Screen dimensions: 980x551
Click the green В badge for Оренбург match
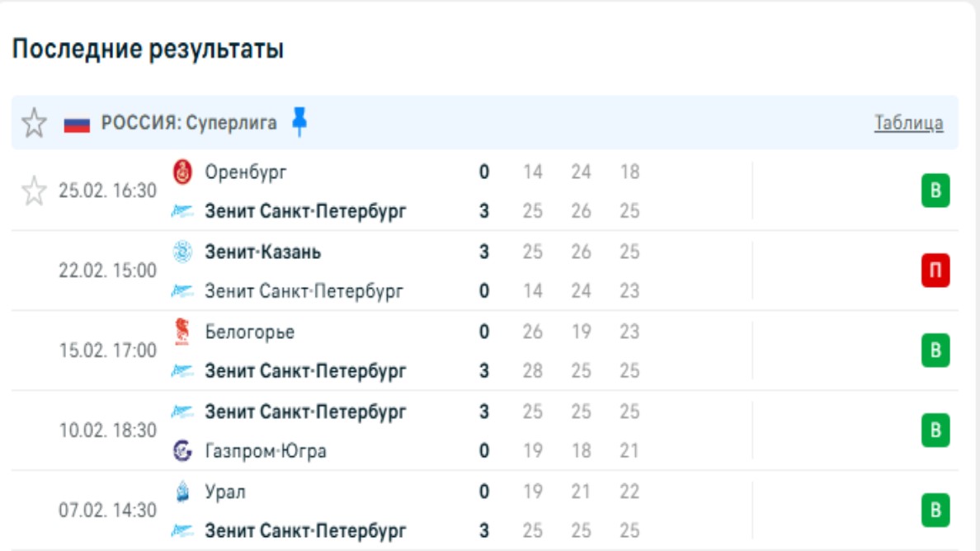pos(935,191)
